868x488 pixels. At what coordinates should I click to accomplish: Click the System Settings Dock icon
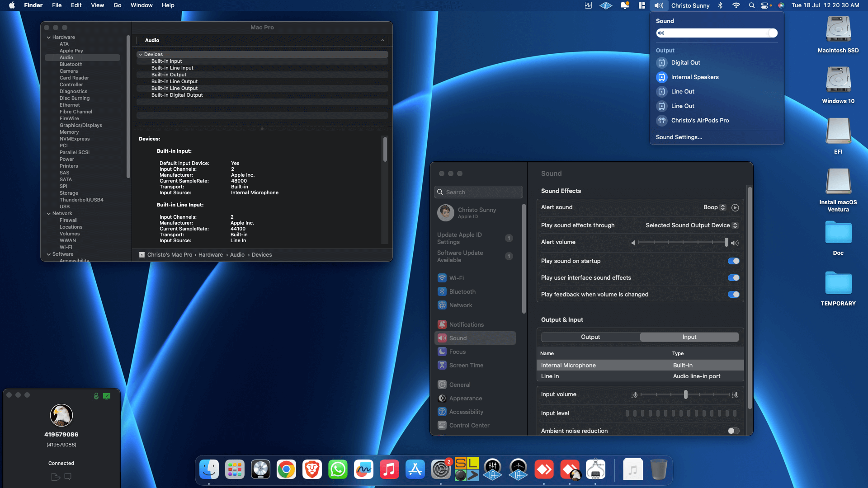point(441,469)
